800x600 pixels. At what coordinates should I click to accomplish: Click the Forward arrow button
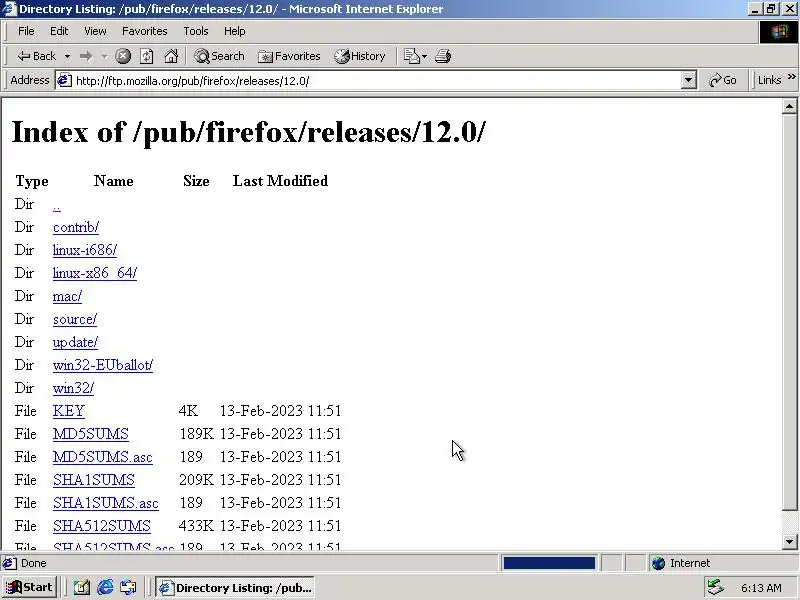click(x=86, y=56)
